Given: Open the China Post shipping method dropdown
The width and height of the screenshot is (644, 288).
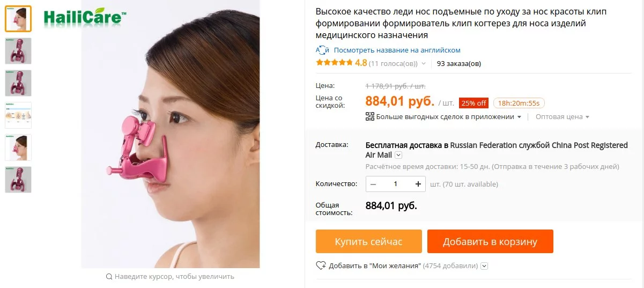Looking at the screenshot, I should click(x=398, y=155).
